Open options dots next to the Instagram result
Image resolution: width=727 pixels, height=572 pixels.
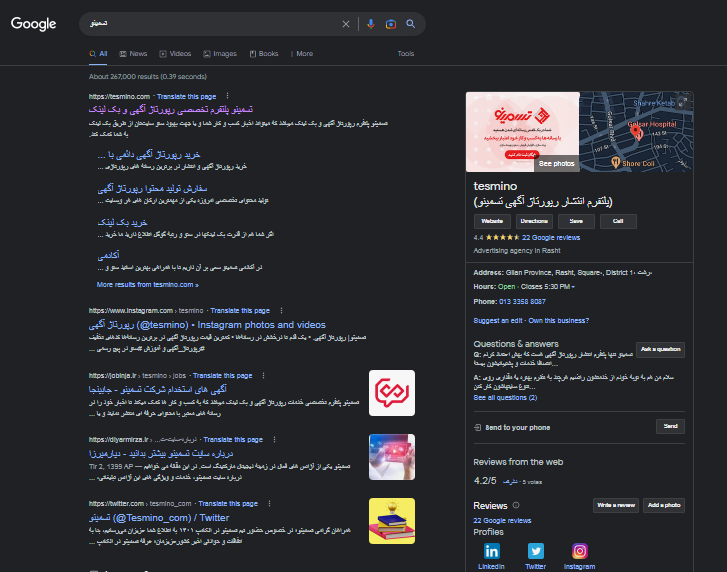(x=281, y=310)
